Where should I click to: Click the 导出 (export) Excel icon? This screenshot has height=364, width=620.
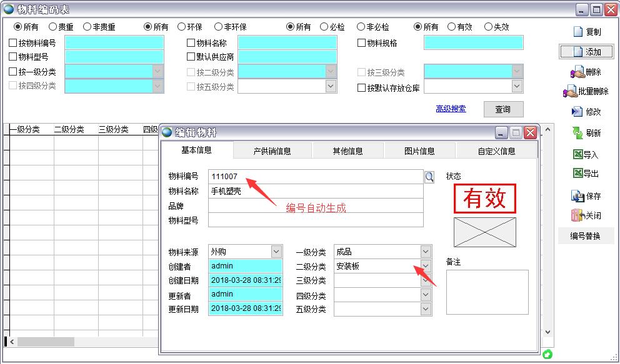pyautogui.click(x=586, y=174)
